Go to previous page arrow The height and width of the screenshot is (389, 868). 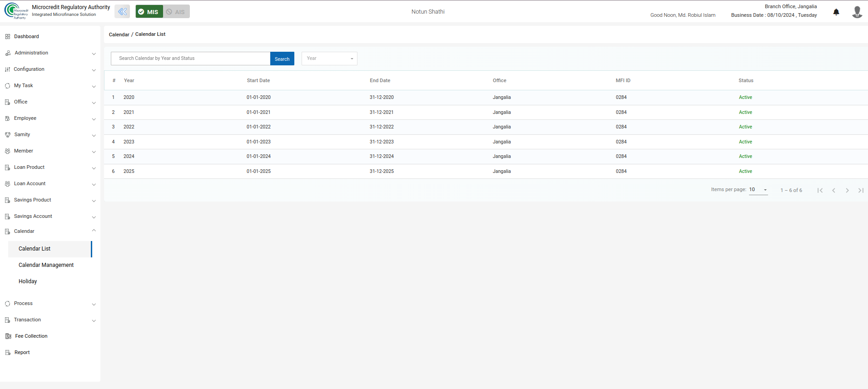click(x=833, y=190)
